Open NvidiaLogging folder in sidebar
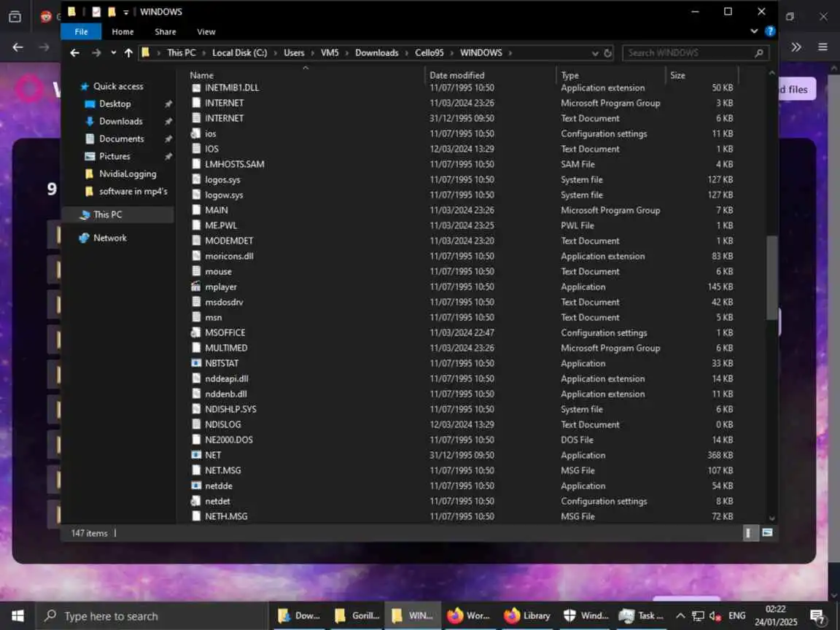Viewport: 840px width, 630px height. (128, 174)
